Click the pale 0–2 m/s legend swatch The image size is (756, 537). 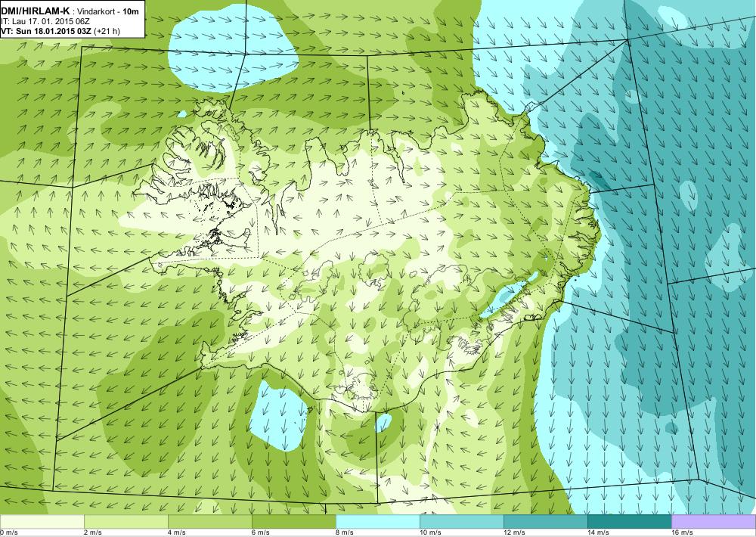click(42, 521)
